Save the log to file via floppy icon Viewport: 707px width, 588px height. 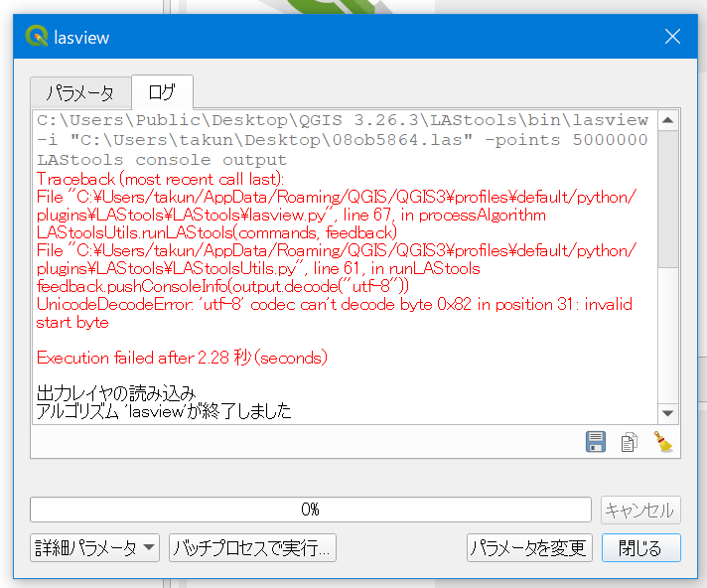pos(596,441)
